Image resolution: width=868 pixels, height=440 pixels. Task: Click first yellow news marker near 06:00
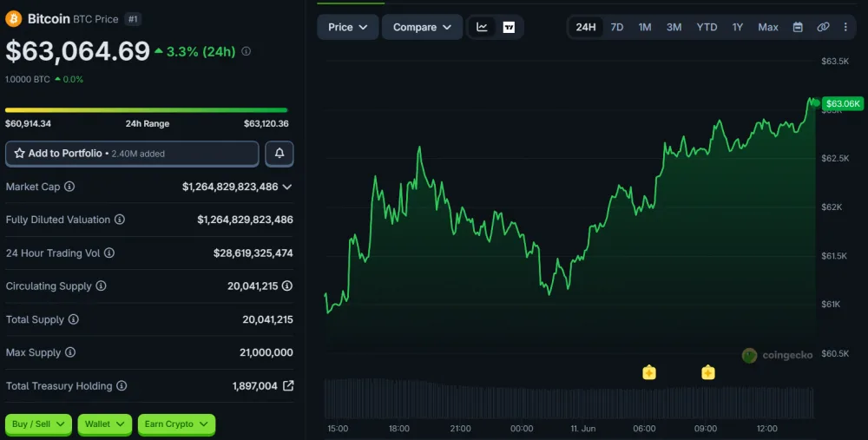[x=649, y=372]
